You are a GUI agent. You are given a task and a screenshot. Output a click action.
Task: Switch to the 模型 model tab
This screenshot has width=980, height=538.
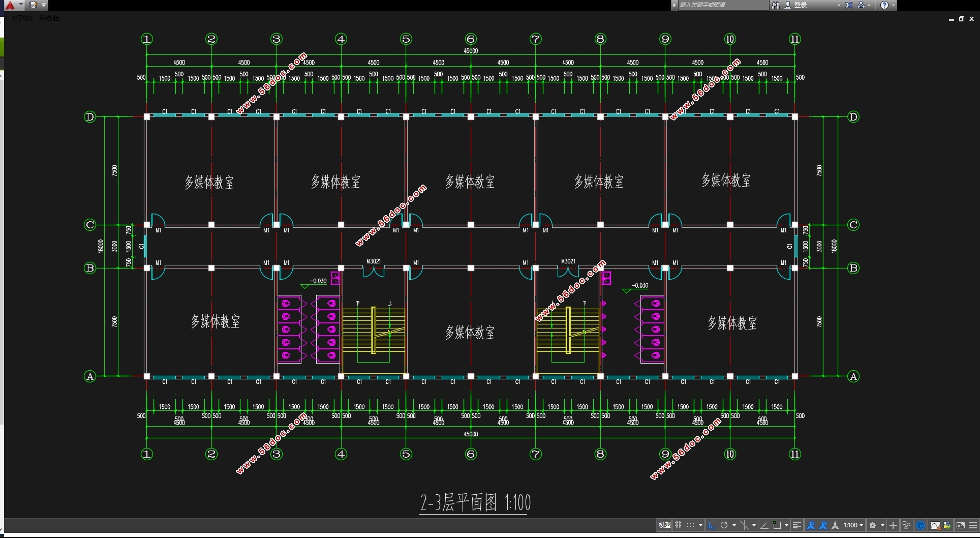tap(664, 525)
